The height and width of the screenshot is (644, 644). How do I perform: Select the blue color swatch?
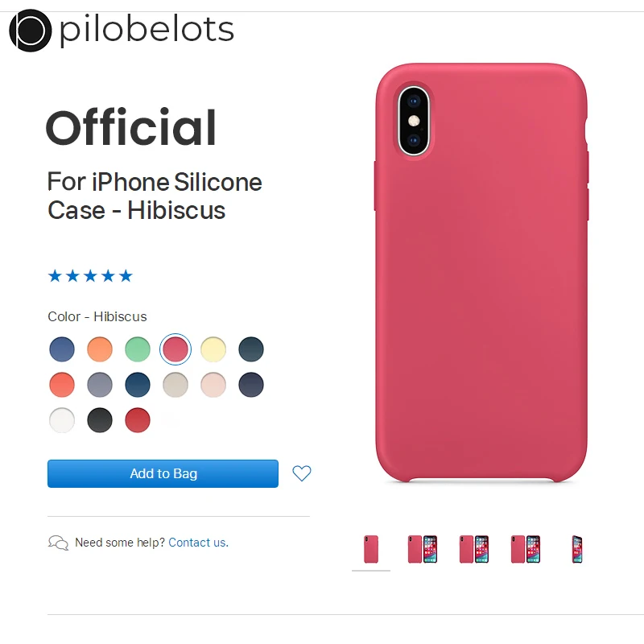click(62, 349)
